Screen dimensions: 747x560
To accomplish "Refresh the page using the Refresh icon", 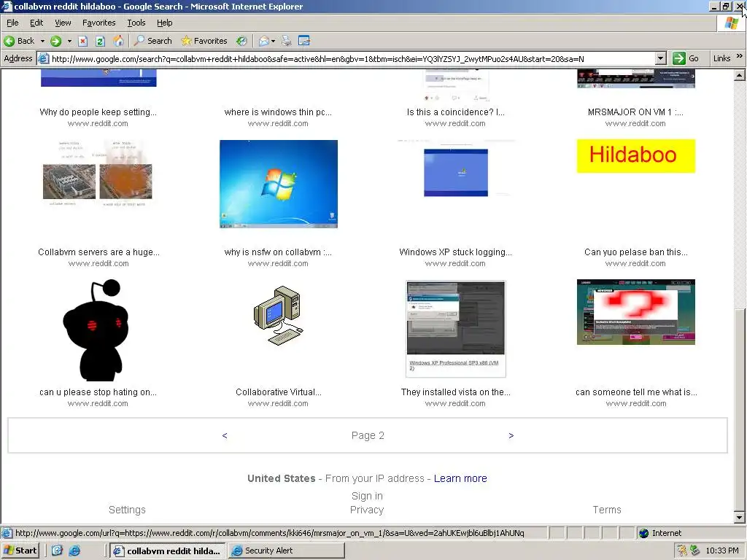I will point(100,41).
